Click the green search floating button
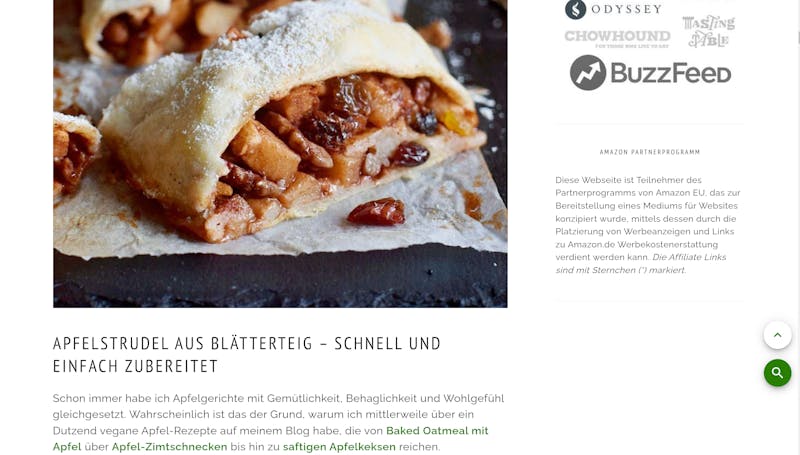The image size is (800, 455). pyautogui.click(x=777, y=373)
